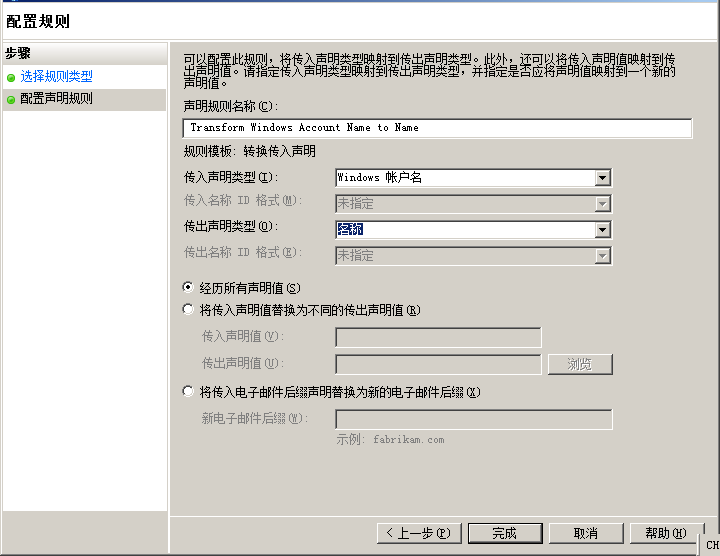The height and width of the screenshot is (556, 720).
Task: Click the 完成 finish button
Action: [505, 534]
